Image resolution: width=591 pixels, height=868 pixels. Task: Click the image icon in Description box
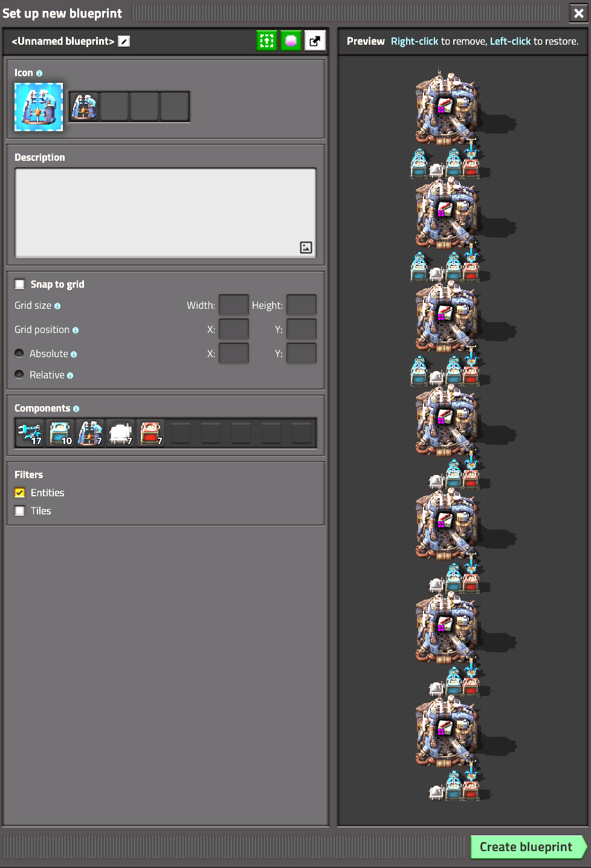tap(306, 247)
